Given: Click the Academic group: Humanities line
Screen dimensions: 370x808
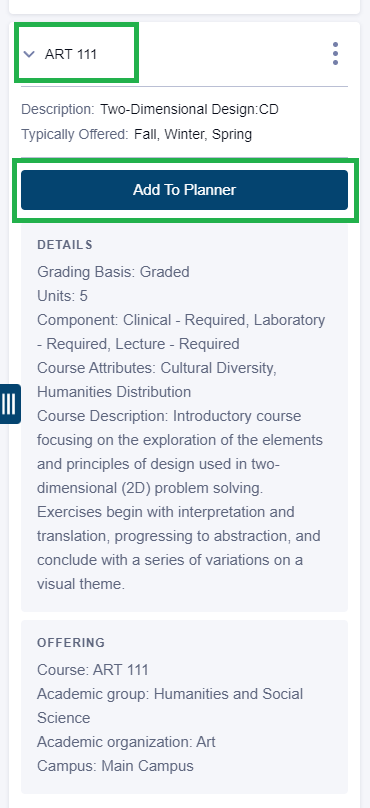Looking at the screenshot, I should pyautogui.click(x=170, y=706).
